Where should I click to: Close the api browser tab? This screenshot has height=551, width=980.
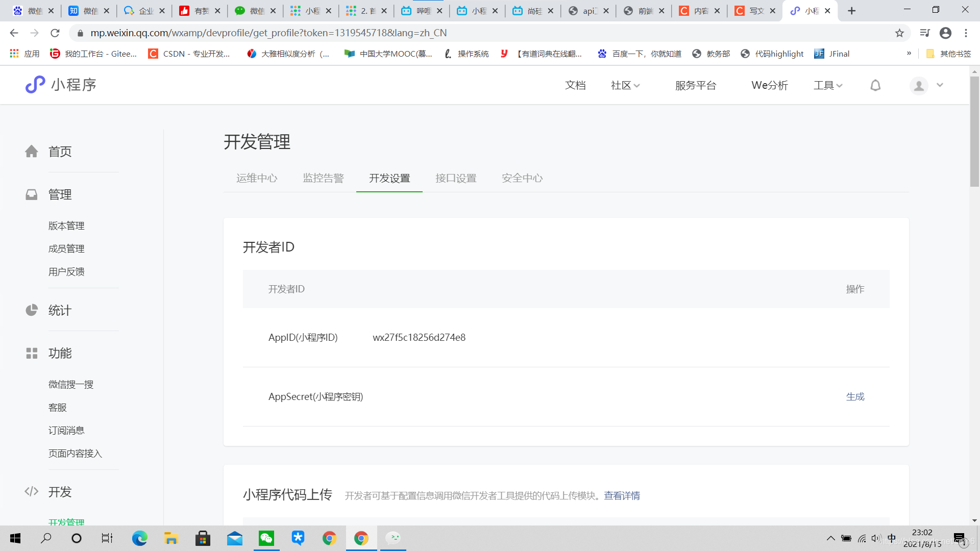[x=606, y=11]
